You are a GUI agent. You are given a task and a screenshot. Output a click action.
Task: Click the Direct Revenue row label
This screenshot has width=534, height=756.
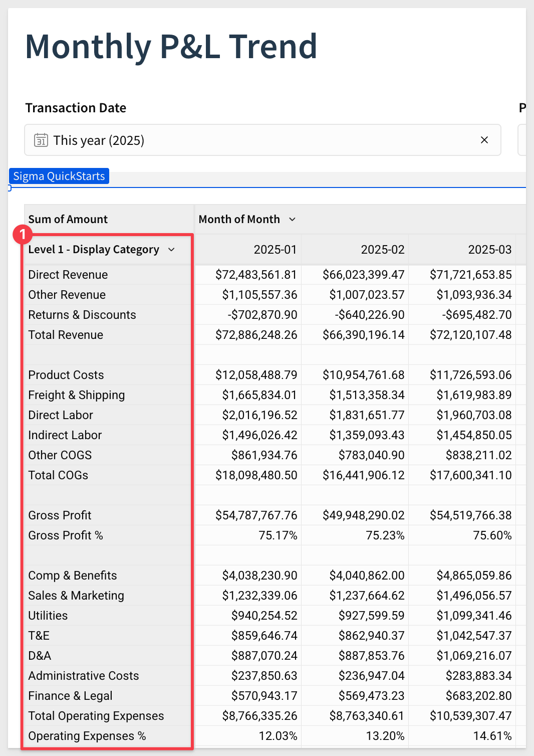[x=68, y=275]
